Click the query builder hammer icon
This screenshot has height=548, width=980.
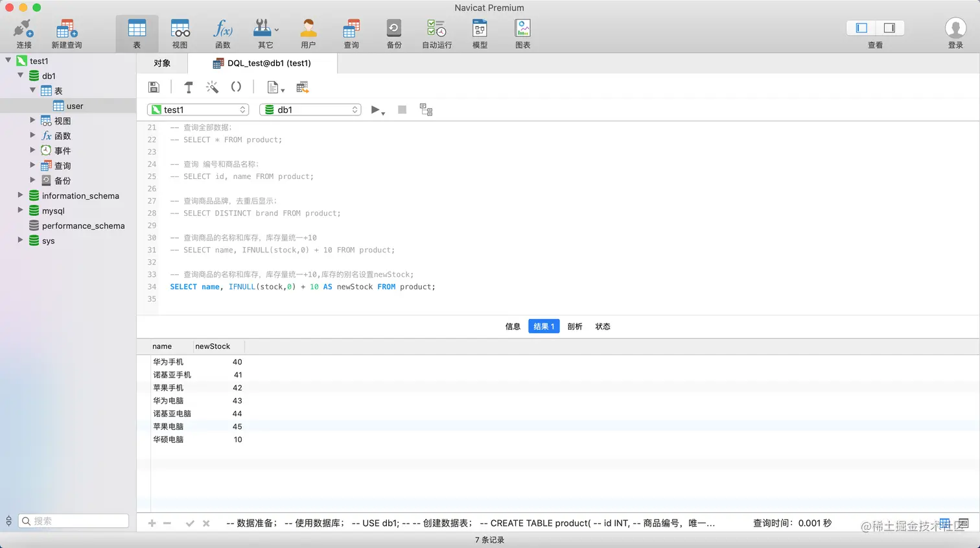pyautogui.click(x=189, y=87)
